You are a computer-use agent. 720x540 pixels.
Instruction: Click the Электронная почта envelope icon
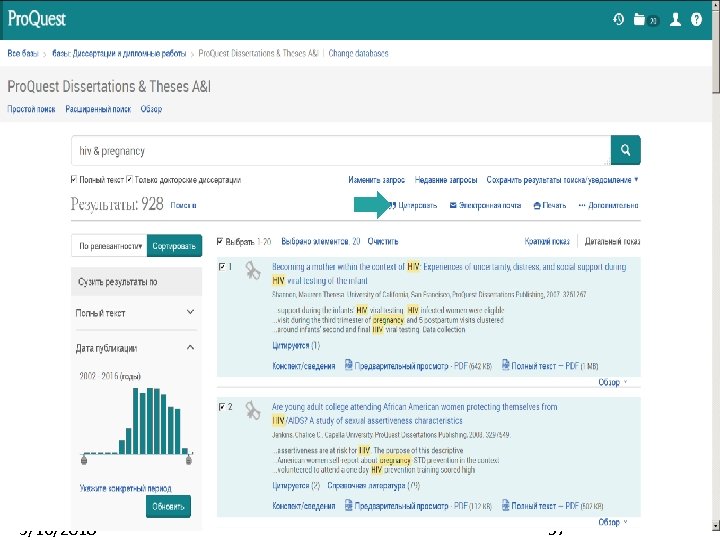tap(453, 205)
